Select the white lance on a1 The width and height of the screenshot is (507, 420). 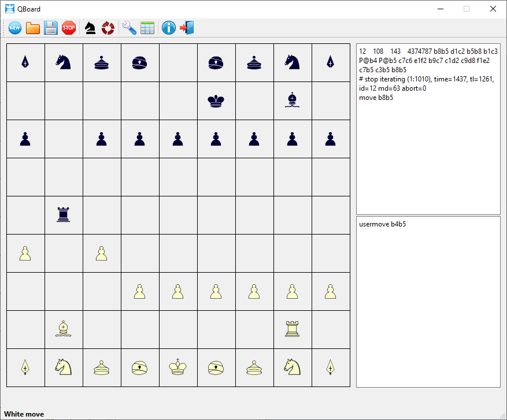coord(25,367)
